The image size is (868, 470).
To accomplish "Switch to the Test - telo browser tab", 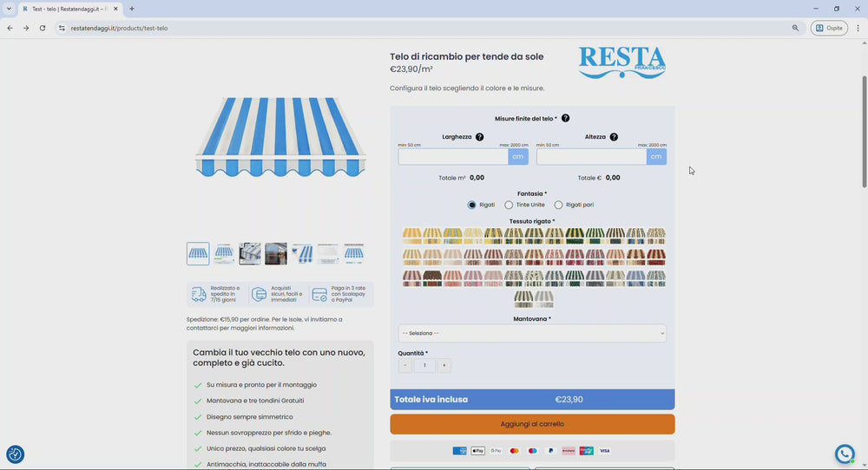I will pos(68,9).
